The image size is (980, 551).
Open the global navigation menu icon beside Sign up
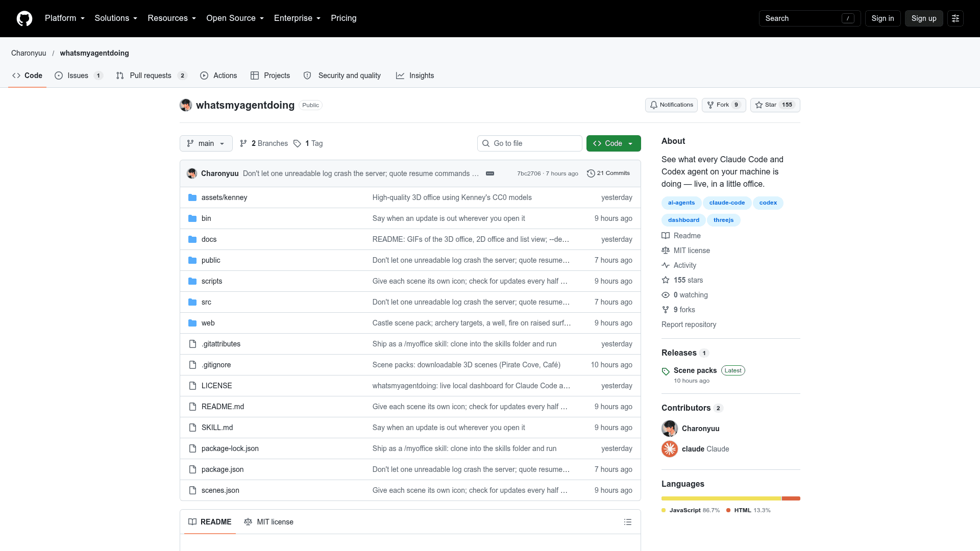[x=955, y=18]
